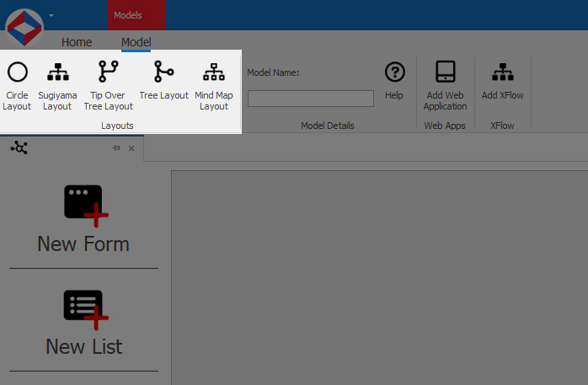
Task: Pin the side panel with pin icon
Action: (x=116, y=148)
